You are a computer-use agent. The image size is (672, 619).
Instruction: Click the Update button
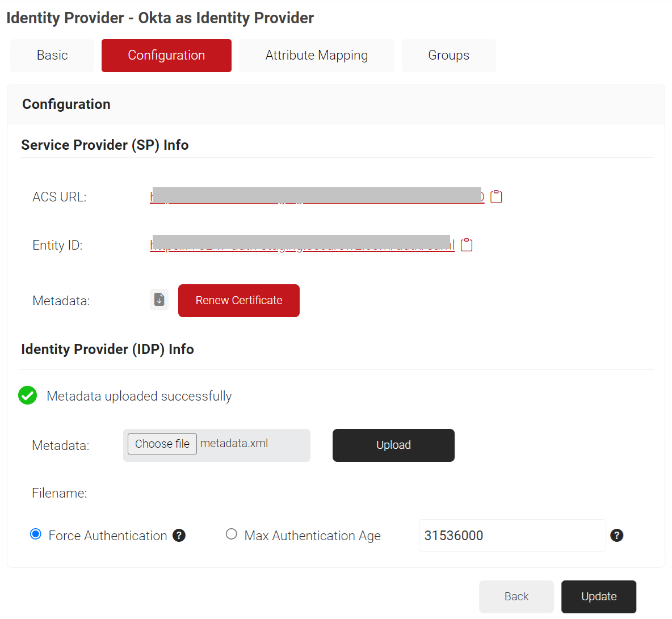(x=599, y=596)
